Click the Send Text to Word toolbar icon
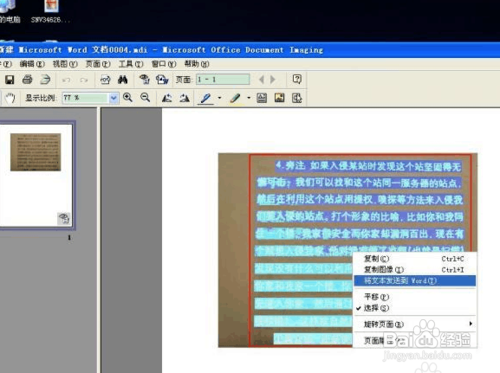 tap(162, 79)
